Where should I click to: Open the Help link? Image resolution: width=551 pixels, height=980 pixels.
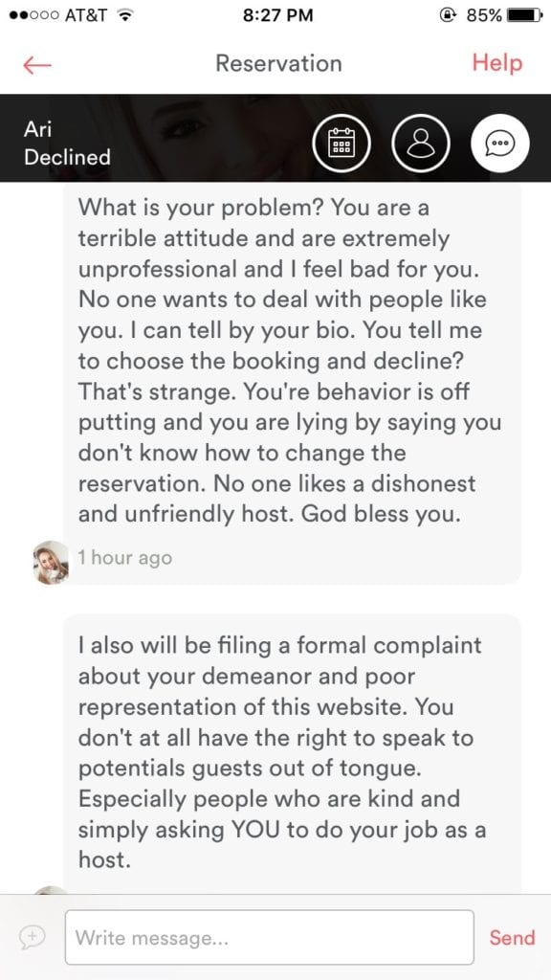497,63
